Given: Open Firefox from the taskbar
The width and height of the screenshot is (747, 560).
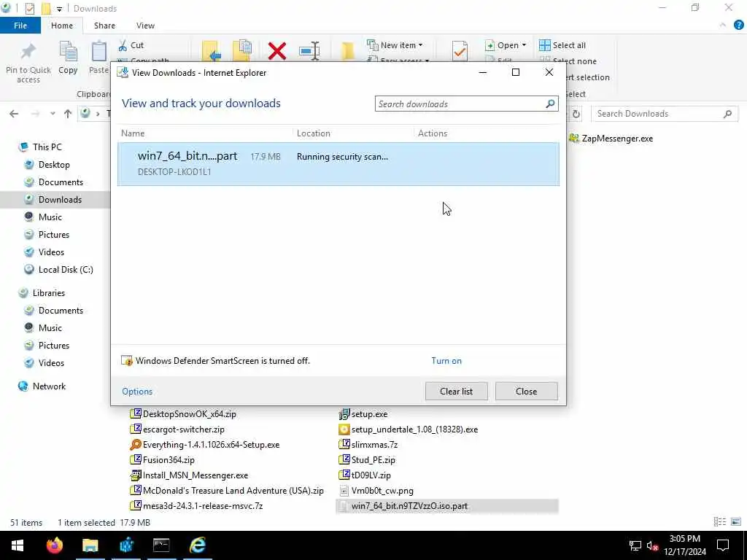Looking at the screenshot, I should click(54, 545).
